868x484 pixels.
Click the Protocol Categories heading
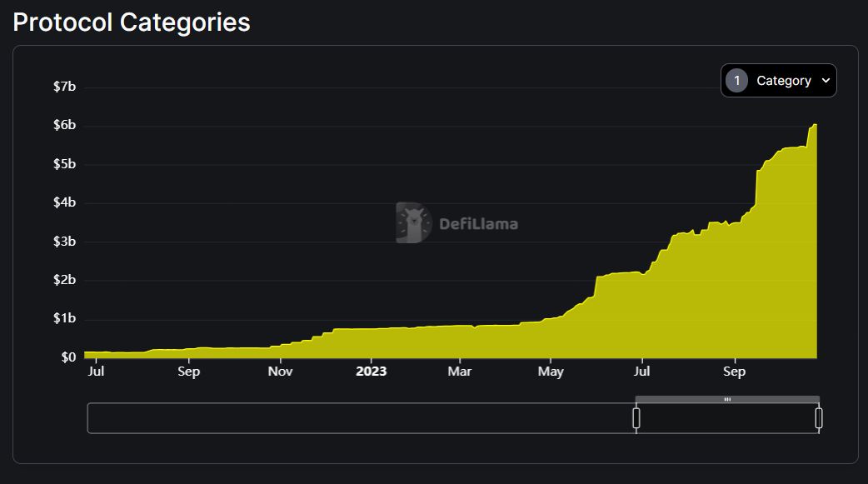point(132,22)
